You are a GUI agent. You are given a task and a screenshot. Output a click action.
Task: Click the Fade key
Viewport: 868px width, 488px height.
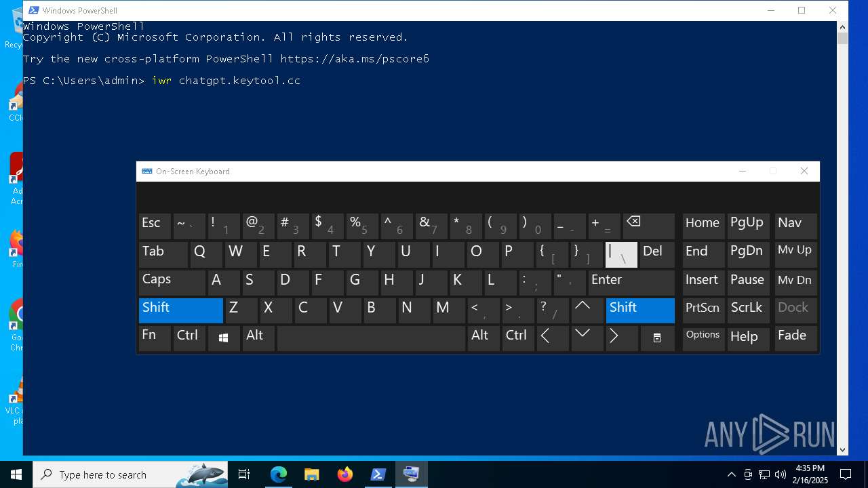click(x=795, y=338)
